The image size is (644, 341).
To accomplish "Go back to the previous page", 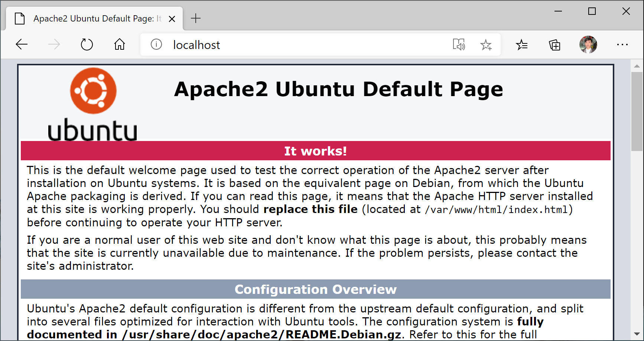I will [x=22, y=45].
